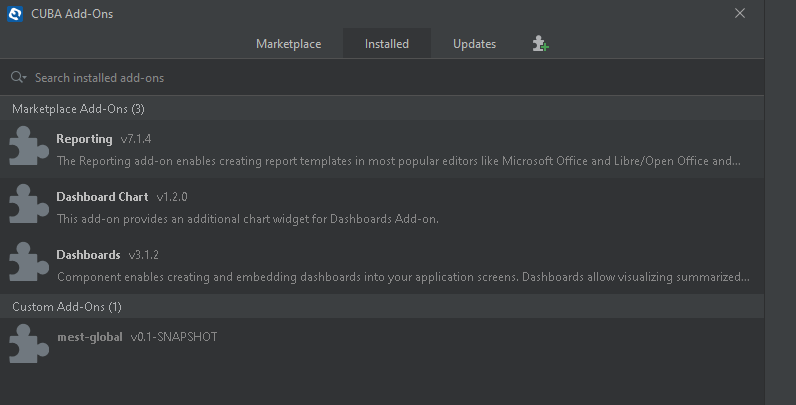Close the CUBA Add-Ons dialog
The width and height of the screenshot is (796, 405).
tap(740, 13)
